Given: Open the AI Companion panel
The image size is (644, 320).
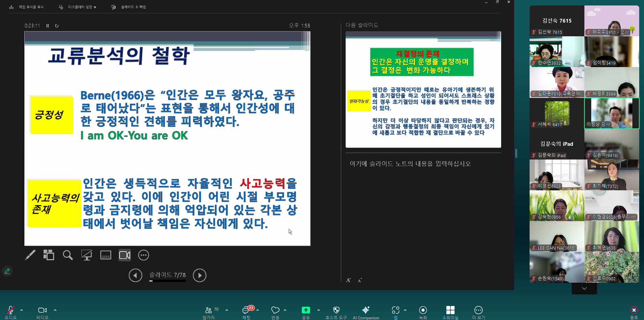Looking at the screenshot, I should [366, 312].
